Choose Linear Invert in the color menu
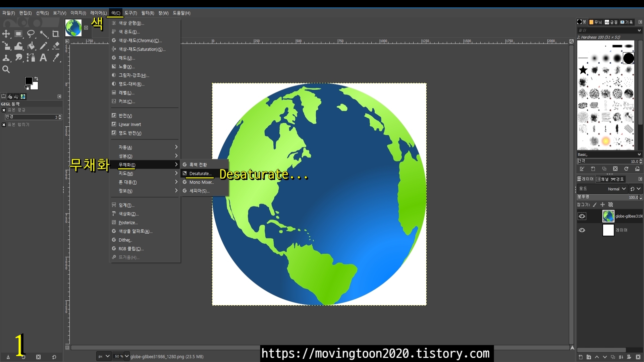 (145, 124)
